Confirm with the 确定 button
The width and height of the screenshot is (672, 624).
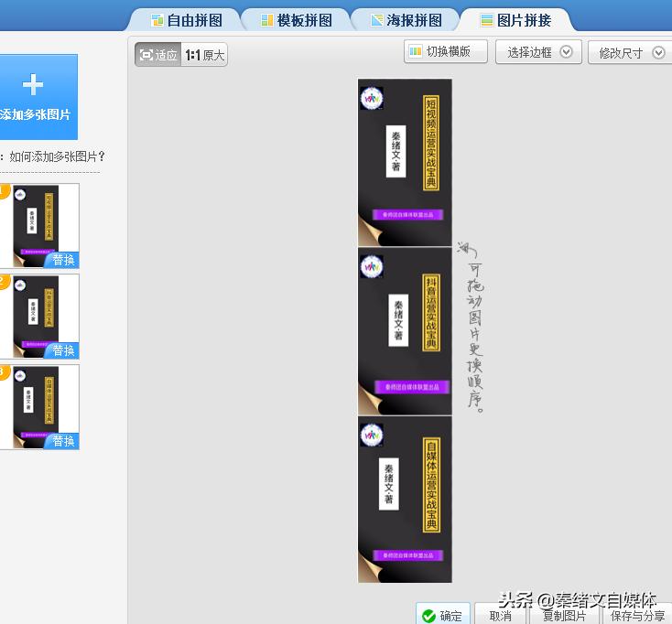[443, 615]
